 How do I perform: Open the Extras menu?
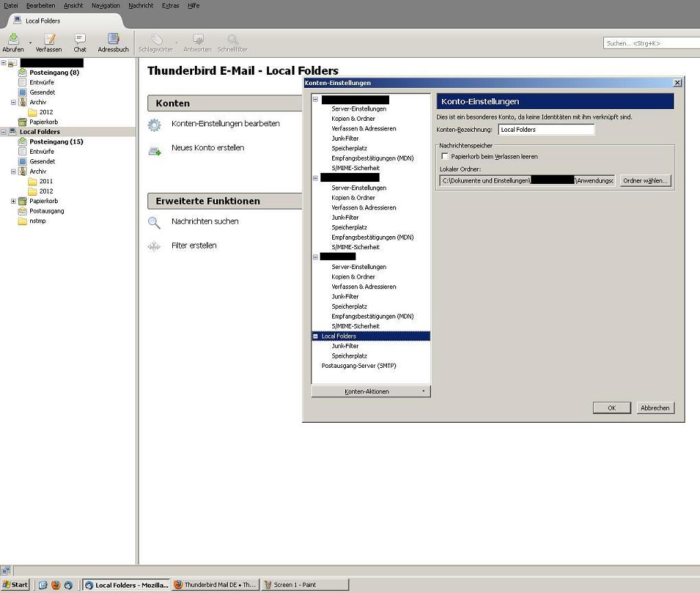pos(170,5)
